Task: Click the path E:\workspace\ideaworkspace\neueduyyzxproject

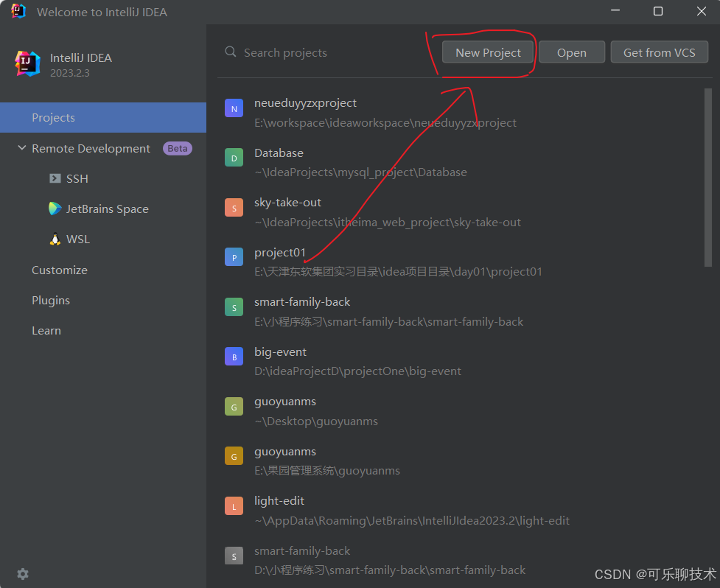Action: (385, 122)
